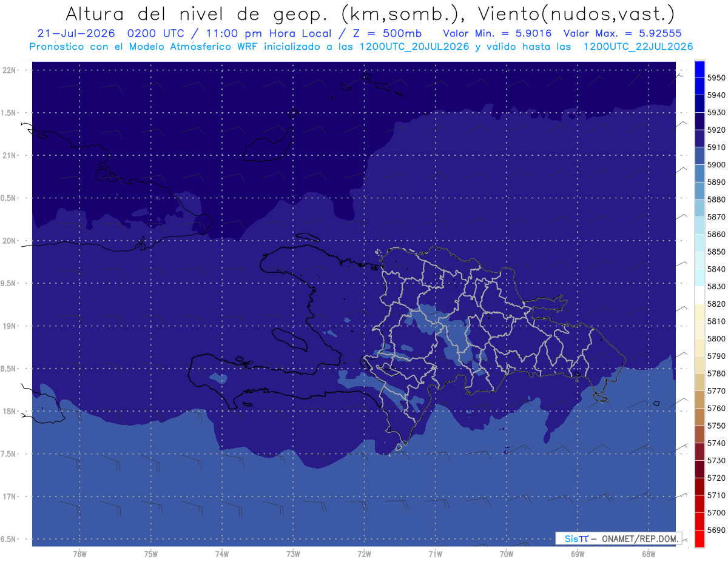Click the '71W' longitude label

(x=435, y=554)
